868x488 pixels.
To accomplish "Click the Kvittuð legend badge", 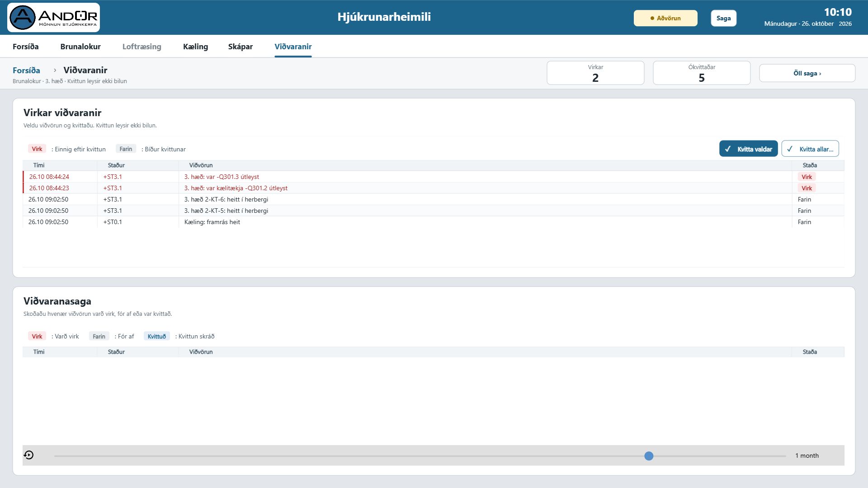I will pos(157,336).
